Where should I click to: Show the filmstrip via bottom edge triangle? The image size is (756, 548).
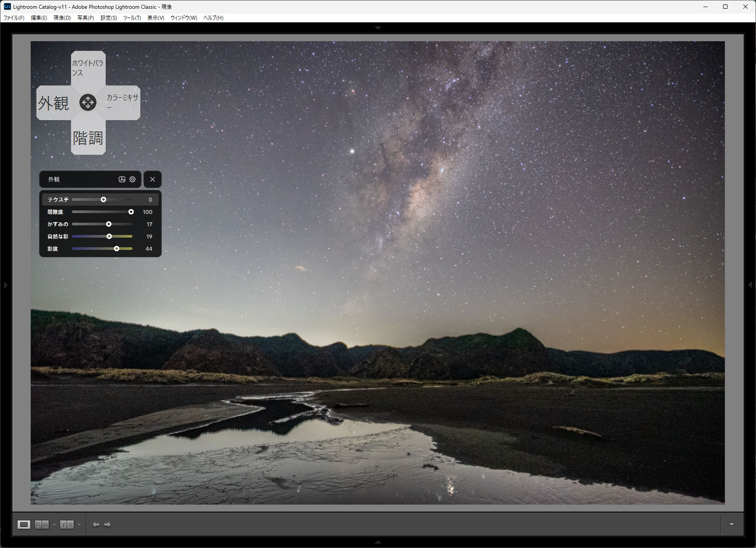click(x=378, y=542)
